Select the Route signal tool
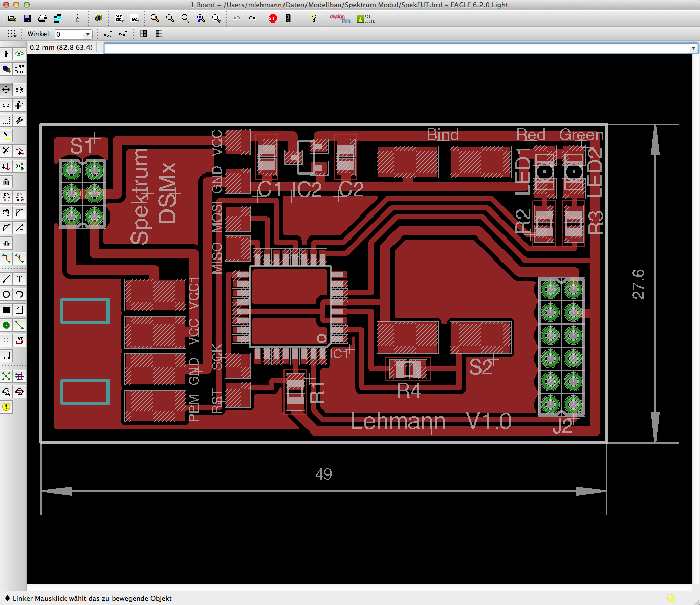Screen dimensions: 700x605 pos(6,258)
